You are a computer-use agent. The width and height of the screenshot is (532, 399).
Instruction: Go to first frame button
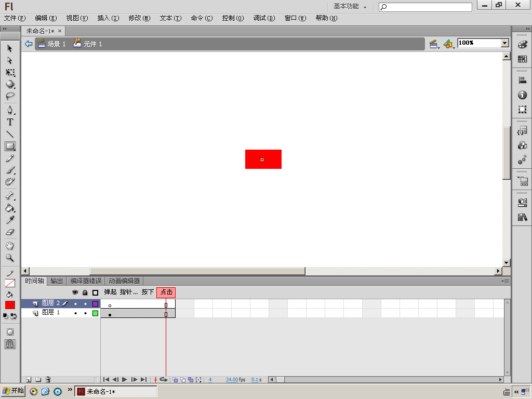click(x=106, y=380)
